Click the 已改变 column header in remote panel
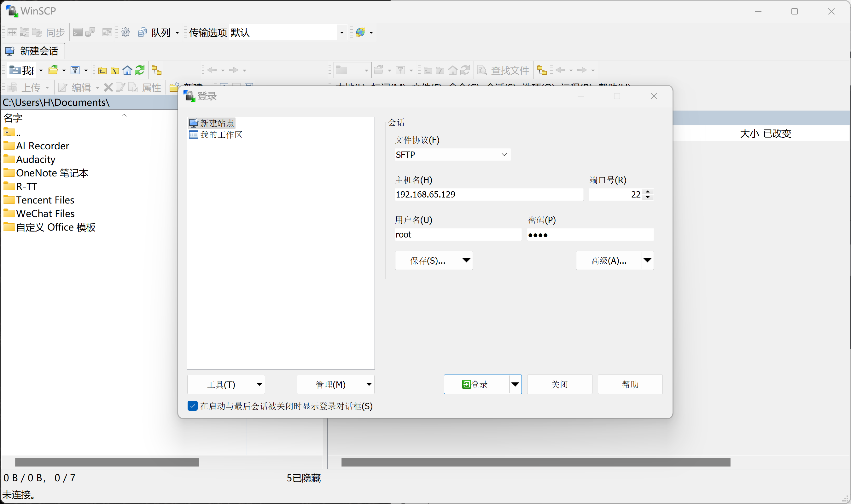Viewport: 851px width, 504px height. pyautogui.click(x=777, y=133)
